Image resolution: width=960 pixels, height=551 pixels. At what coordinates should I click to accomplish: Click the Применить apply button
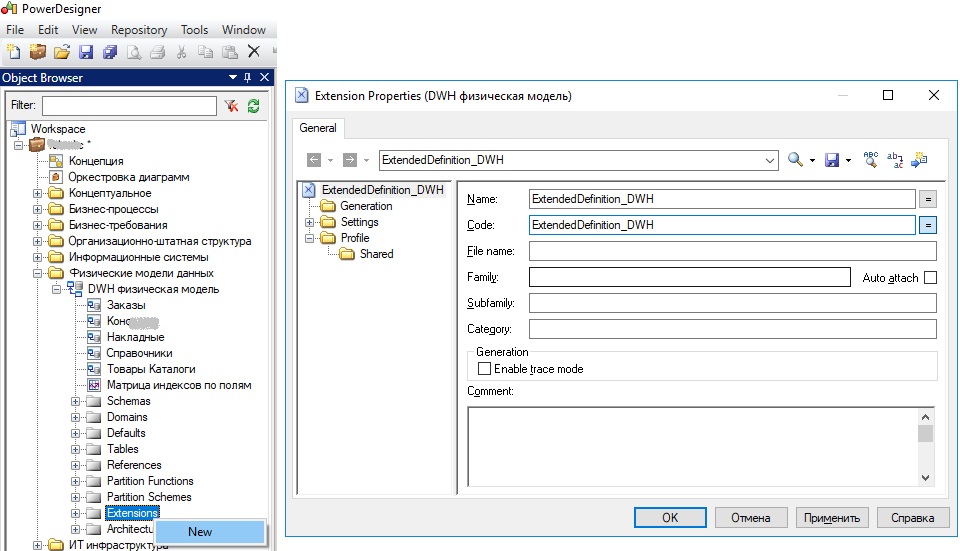point(832,517)
